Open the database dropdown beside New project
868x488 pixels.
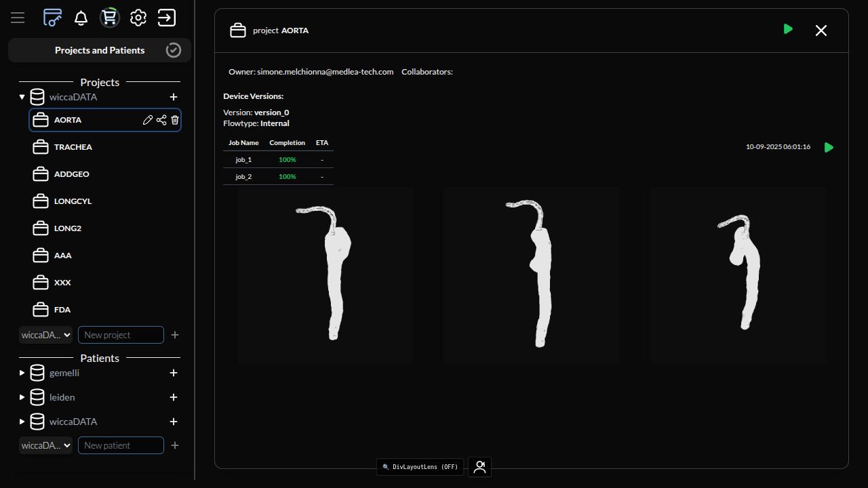[x=45, y=335]
